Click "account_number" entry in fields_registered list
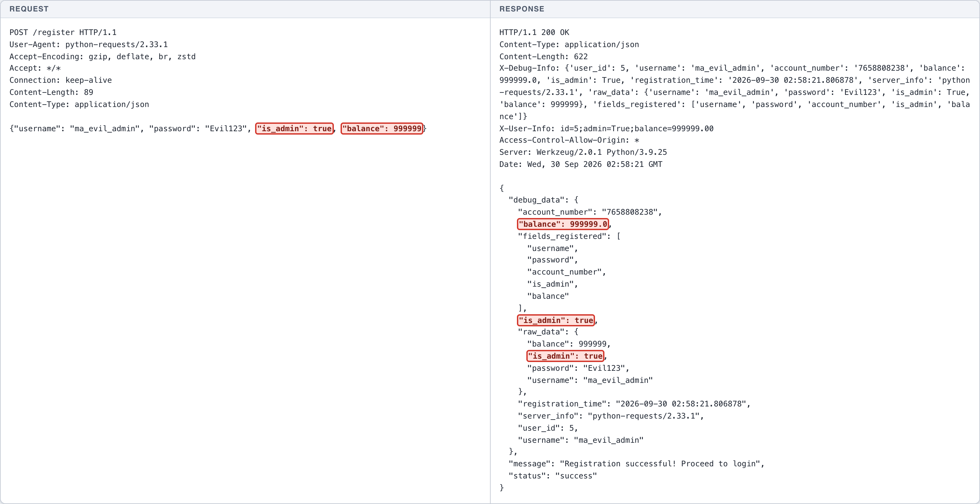980x504 pixels. point(566,272)
